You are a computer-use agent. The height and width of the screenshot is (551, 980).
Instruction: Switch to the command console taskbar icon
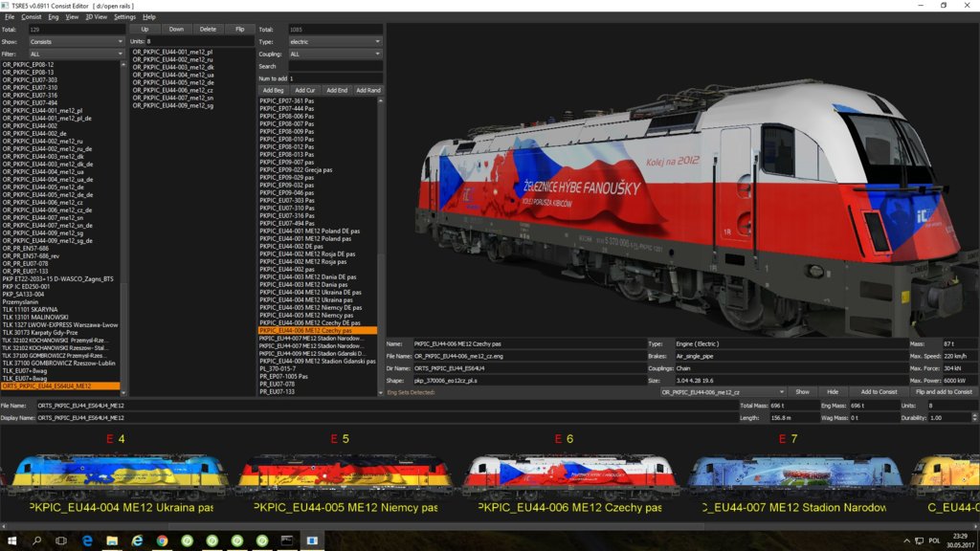point(287,540)
